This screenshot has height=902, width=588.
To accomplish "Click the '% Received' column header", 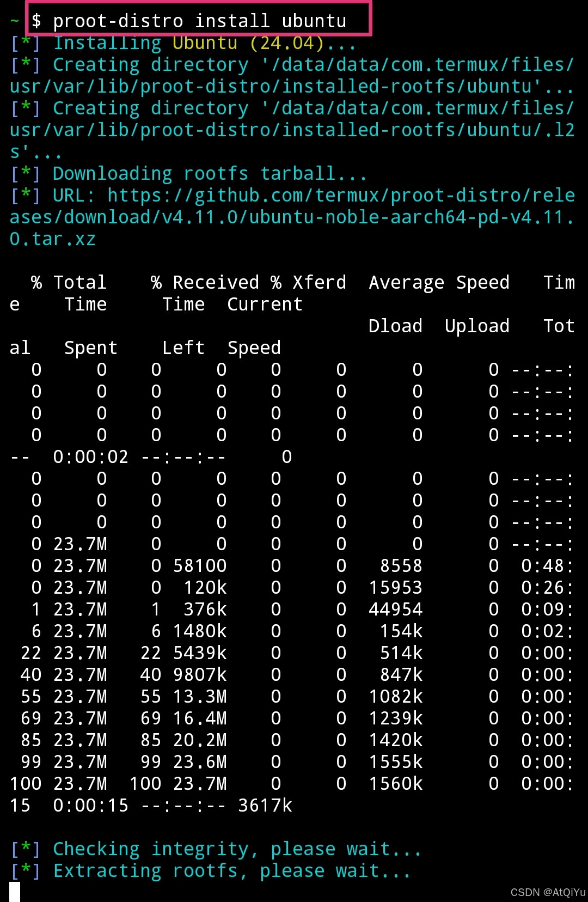I will click(x=205, y=282).
